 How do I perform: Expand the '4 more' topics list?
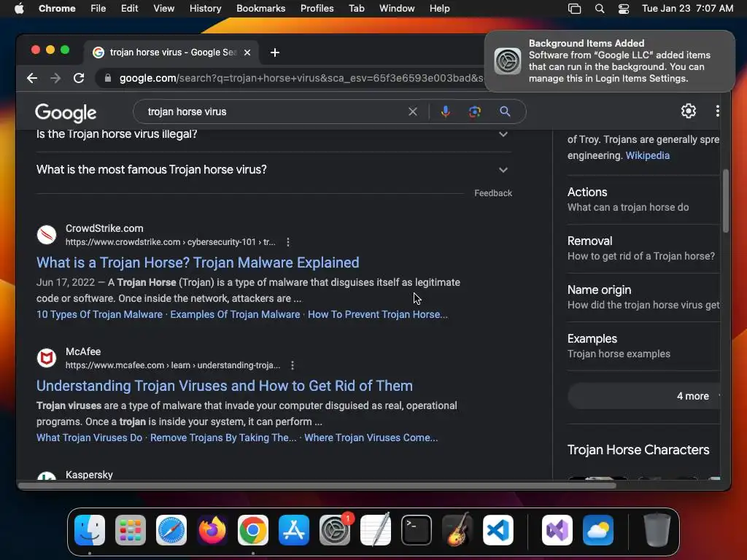644,396
